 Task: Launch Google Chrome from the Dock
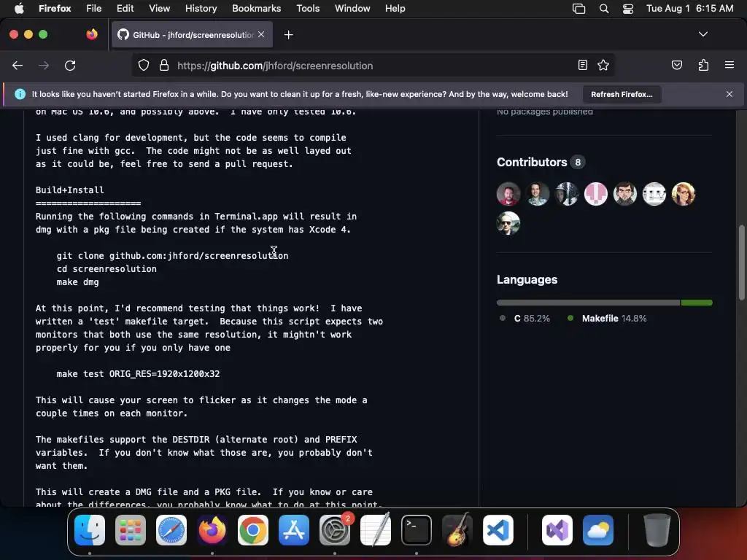point(253,530)
